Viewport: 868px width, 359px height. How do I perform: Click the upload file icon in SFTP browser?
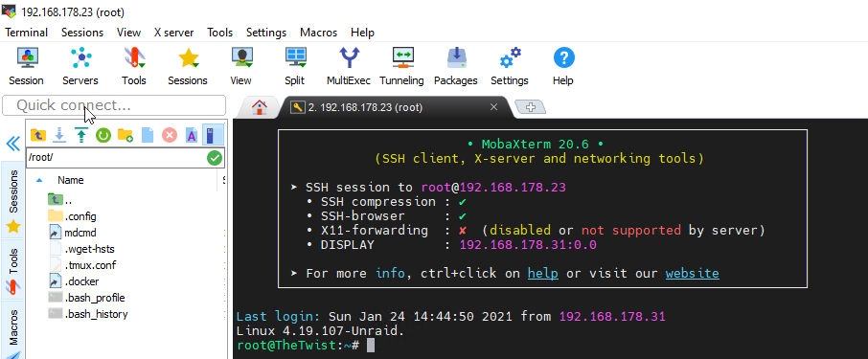tap(80, 134)
